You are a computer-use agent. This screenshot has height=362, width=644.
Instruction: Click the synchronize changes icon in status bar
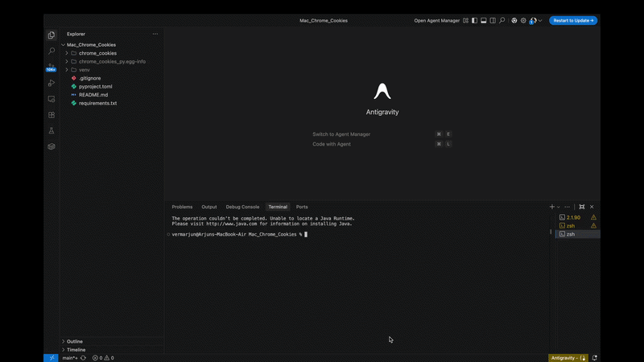click(x=84, y=358)
